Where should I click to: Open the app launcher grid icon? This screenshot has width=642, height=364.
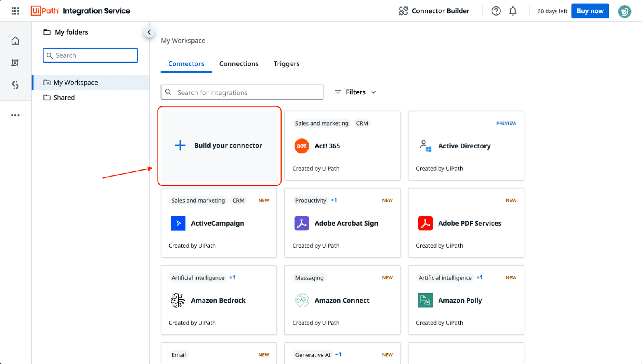click(x=15, y=11)
